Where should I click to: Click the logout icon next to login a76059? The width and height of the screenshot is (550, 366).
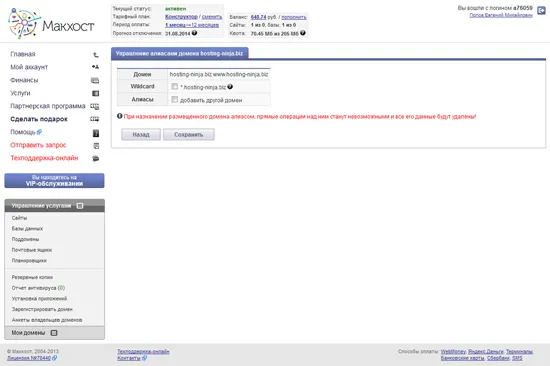[x=541, y=11]
